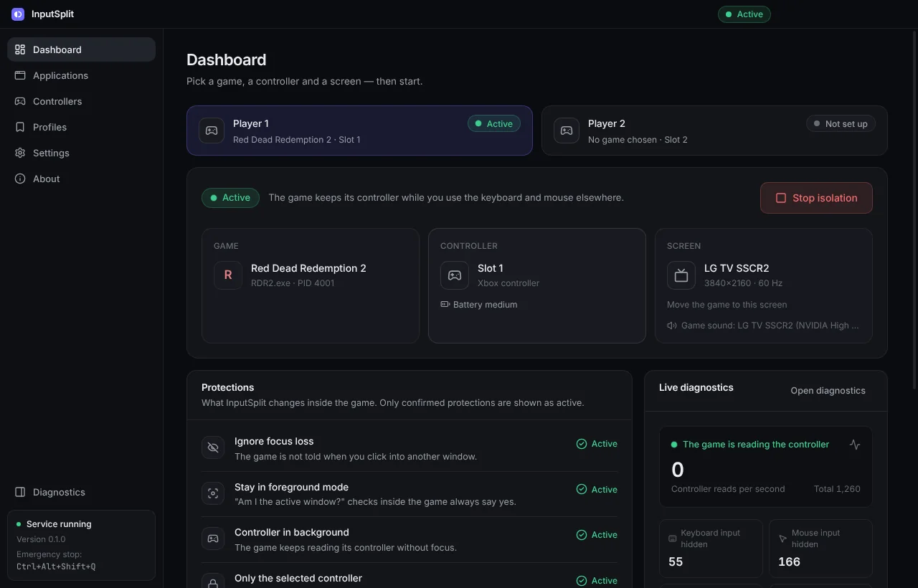The image size is (918, 588).
Task: Click the Active status for Ignore focus loss
Action: tap(597, 444)
